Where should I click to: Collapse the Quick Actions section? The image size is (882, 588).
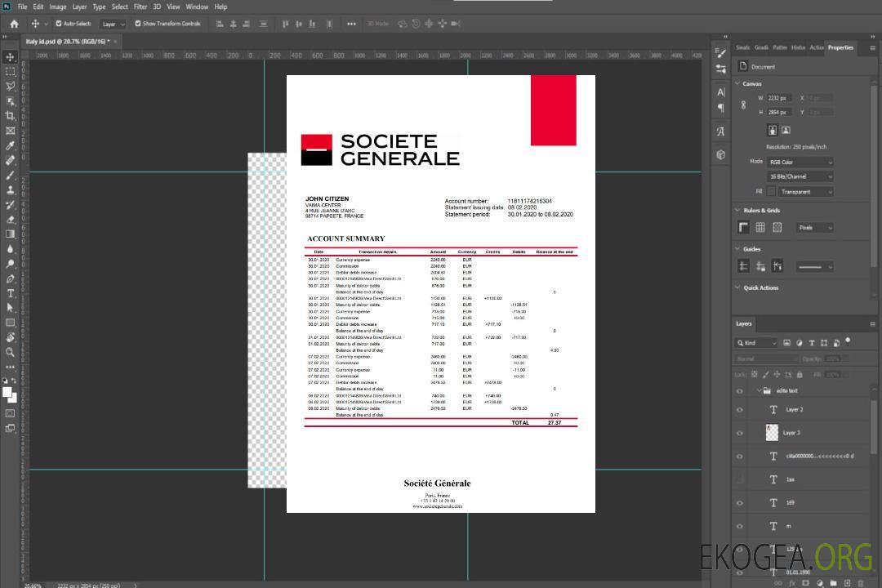[x=738, y=287]
